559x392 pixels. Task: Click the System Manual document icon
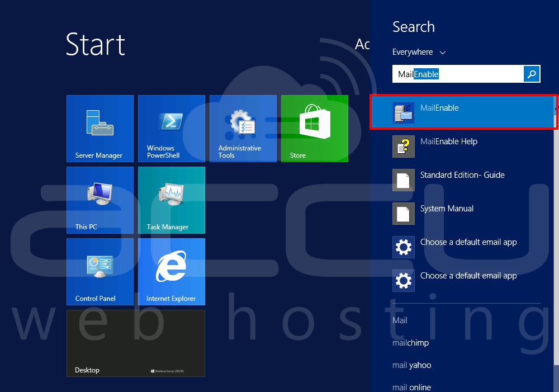coord(404,213)
